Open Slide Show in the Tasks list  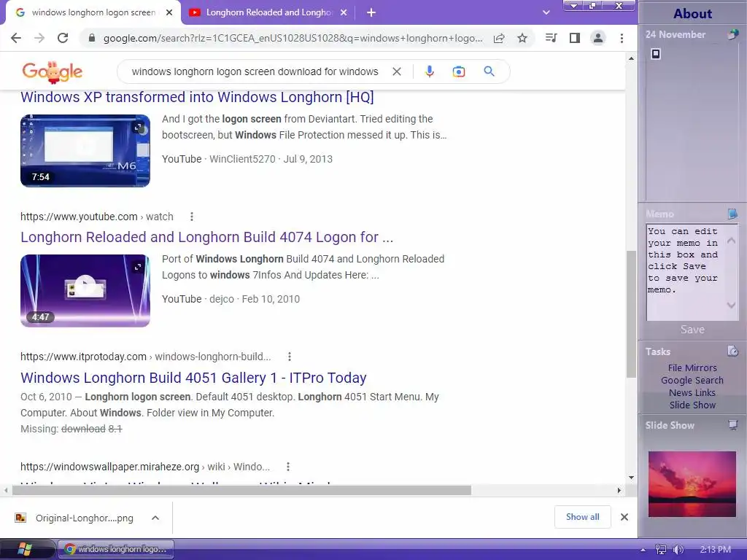coord(692,405)
